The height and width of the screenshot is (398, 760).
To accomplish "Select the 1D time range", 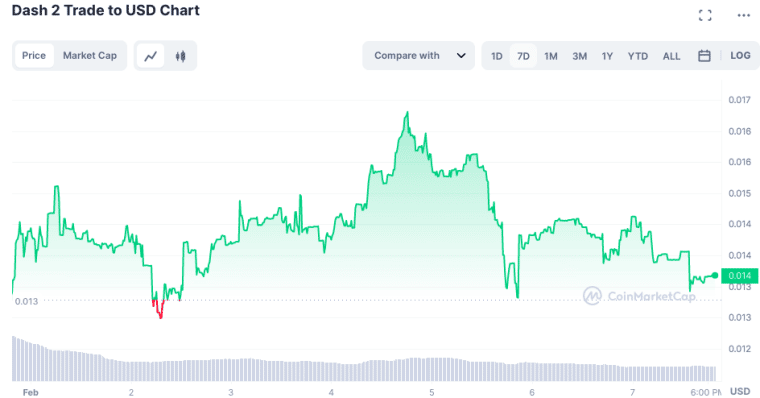I will 496,56.
